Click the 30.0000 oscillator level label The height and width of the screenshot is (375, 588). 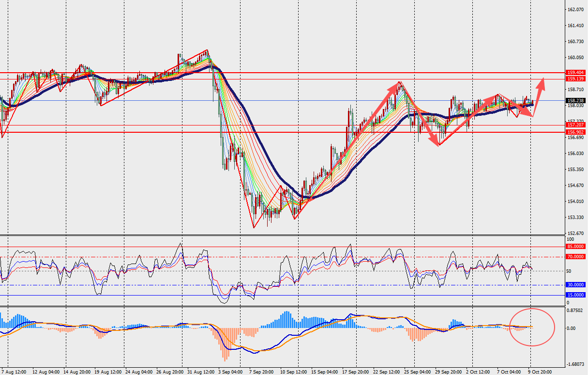tap(574, 285)
